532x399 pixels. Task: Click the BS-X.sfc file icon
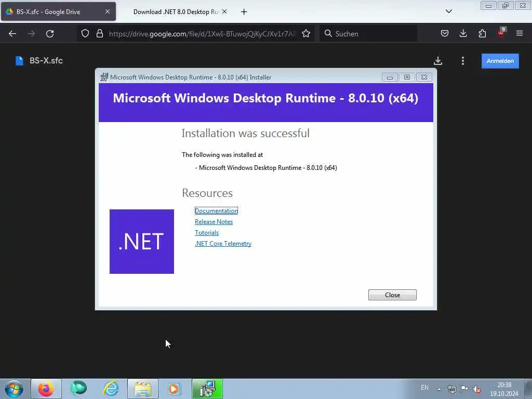click(19, 61)
